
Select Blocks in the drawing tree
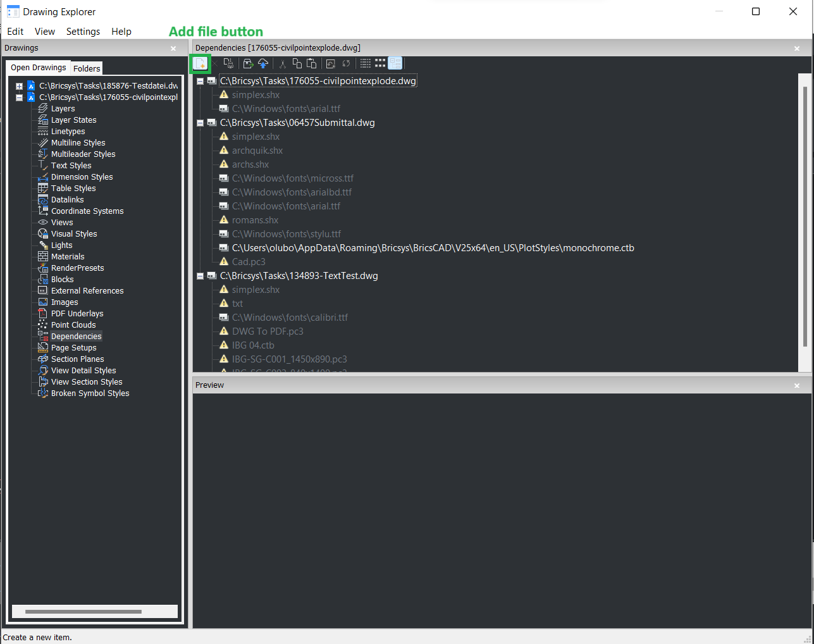tap(62, 280)
